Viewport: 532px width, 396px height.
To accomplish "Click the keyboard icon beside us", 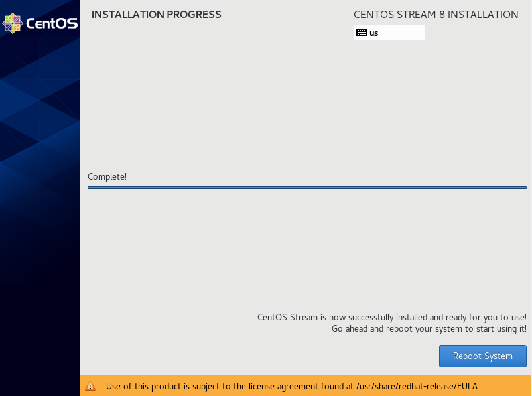I will [x=362, y=33].
